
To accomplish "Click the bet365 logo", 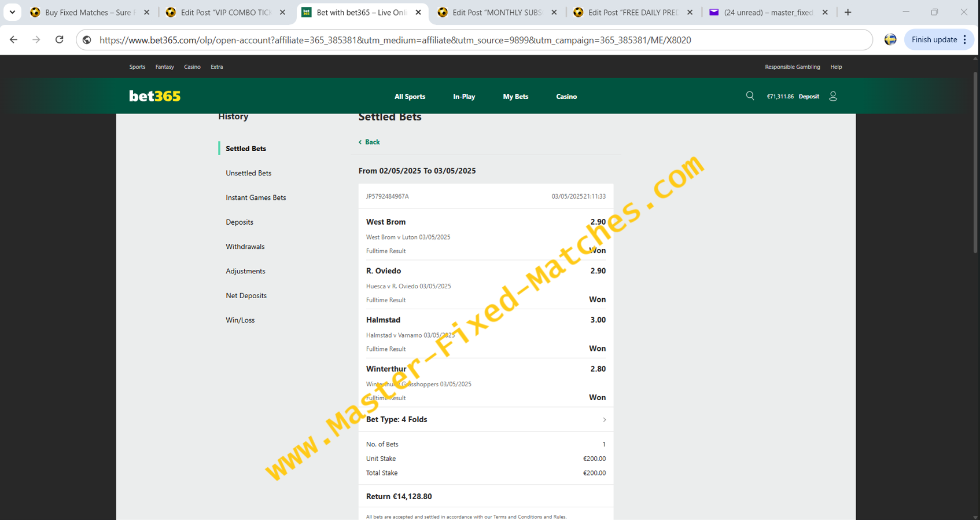I will click(154, 96).
